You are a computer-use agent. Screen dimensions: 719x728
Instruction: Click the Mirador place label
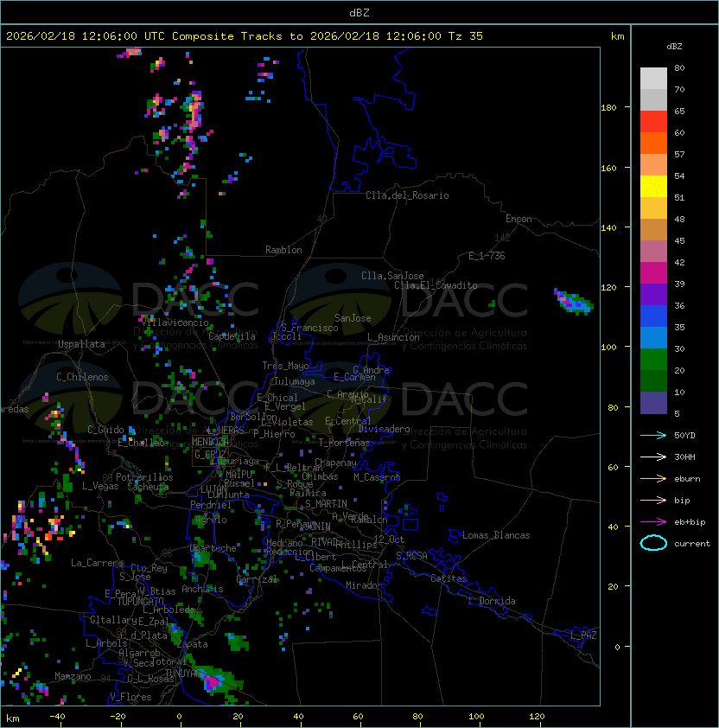[365, 585]
